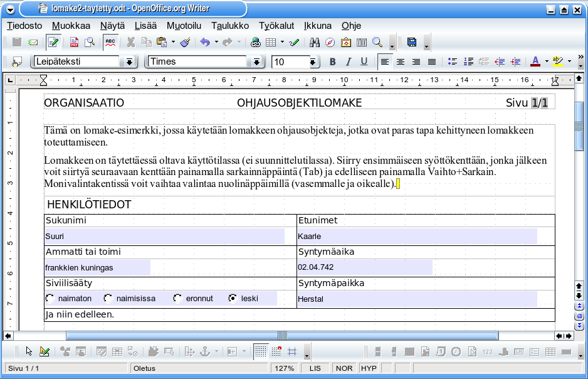The height and width of the screenshot is (379, 588).
Task: Open font color palette dropdown
Action: click(x=547, y=61)
